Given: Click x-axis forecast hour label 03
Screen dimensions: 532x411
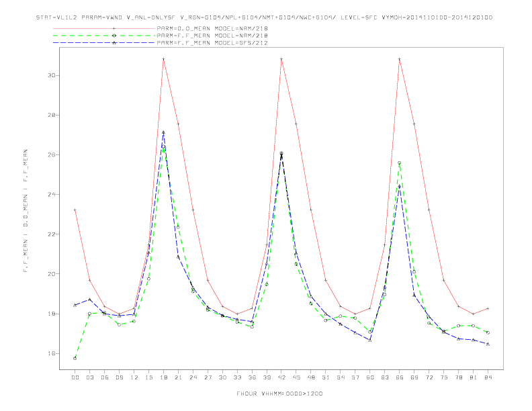Looking at the screenshot, I should pos(89,377).
